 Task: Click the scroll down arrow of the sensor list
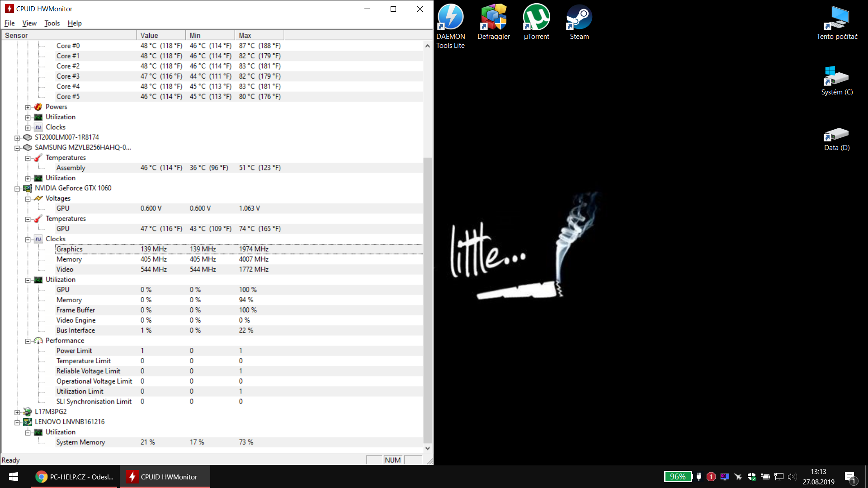coord(427,448)
